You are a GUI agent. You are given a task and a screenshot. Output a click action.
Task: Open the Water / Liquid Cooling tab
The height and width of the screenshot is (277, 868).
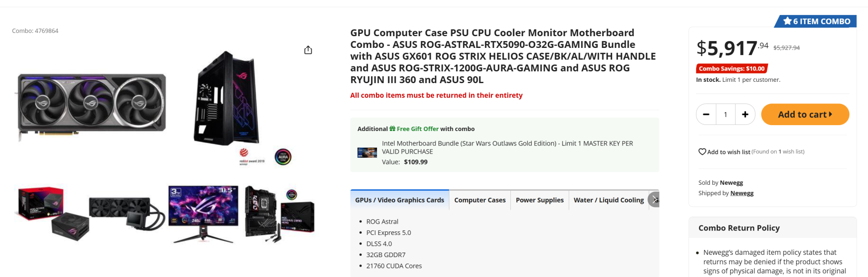(609, 200)
